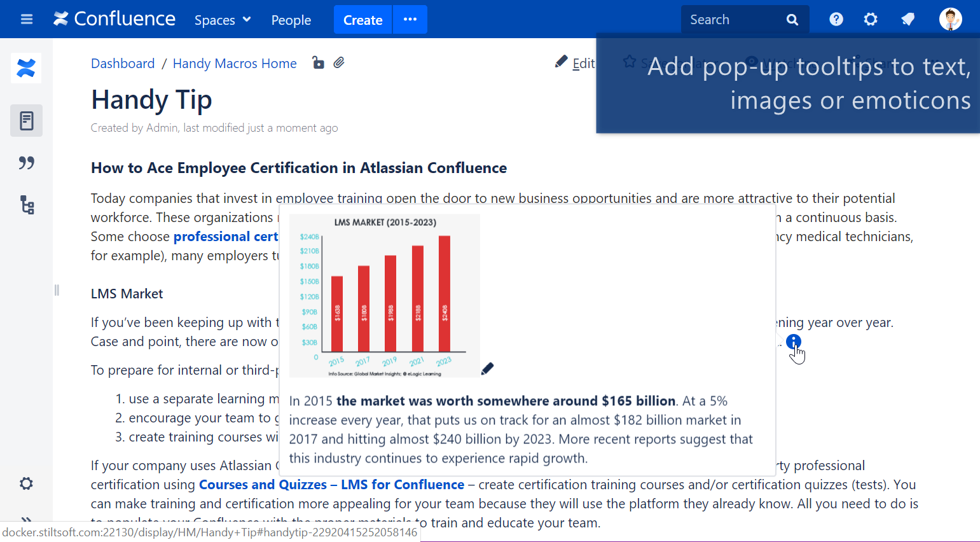
Task: Click the pencil icon on the chart
Action: (x=487, y=369)
